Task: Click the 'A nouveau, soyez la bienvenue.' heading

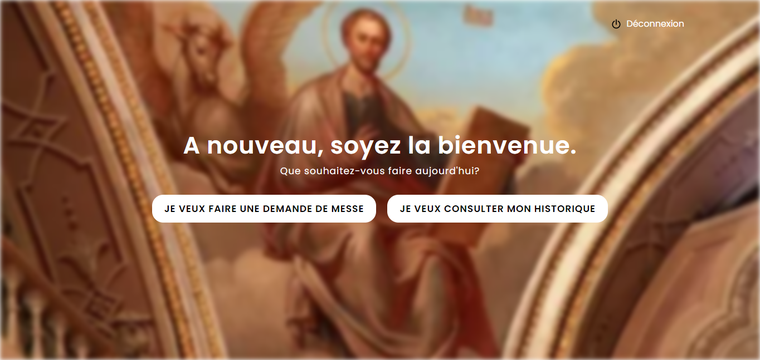Action: pyautogui.click(x=380, y=146)
